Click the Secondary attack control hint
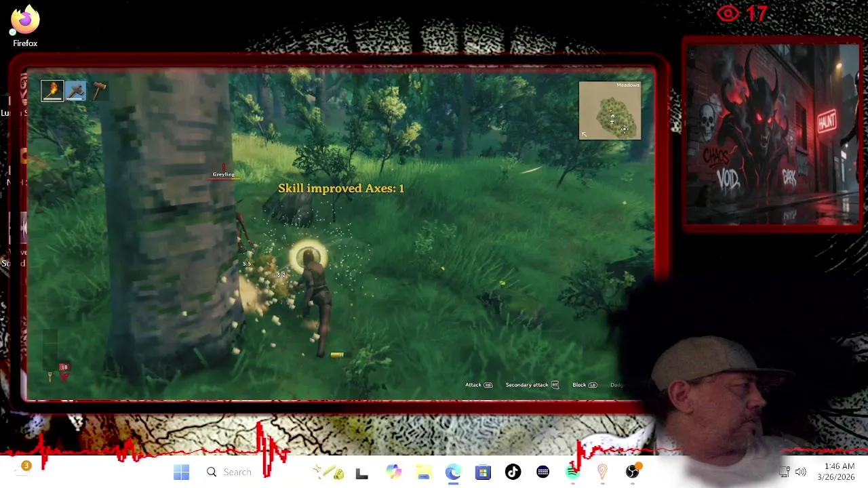 pos(532,385)
